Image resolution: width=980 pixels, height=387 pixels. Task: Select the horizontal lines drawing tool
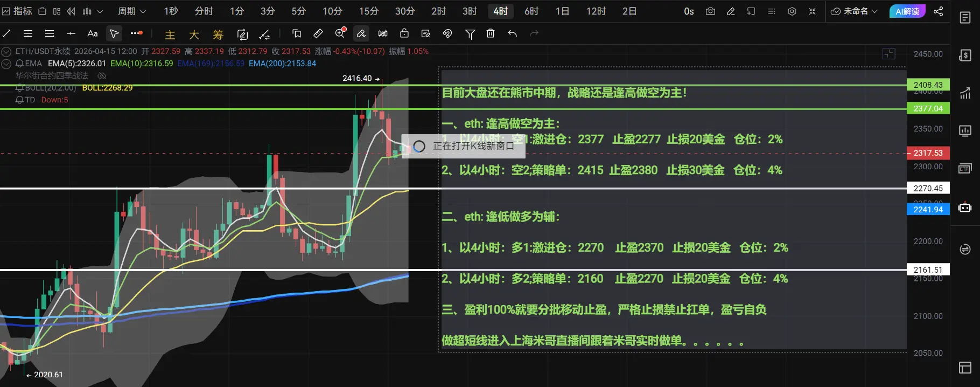pos(50,33)
